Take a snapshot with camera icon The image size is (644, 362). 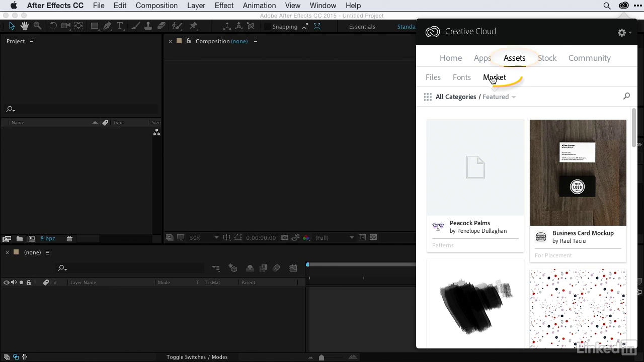284,238
